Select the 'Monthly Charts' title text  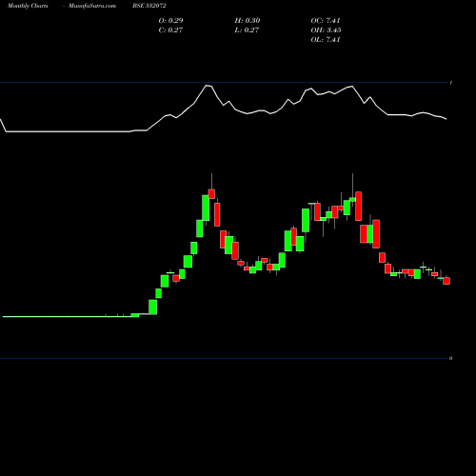pyautogui.click(x=28, y=6)
